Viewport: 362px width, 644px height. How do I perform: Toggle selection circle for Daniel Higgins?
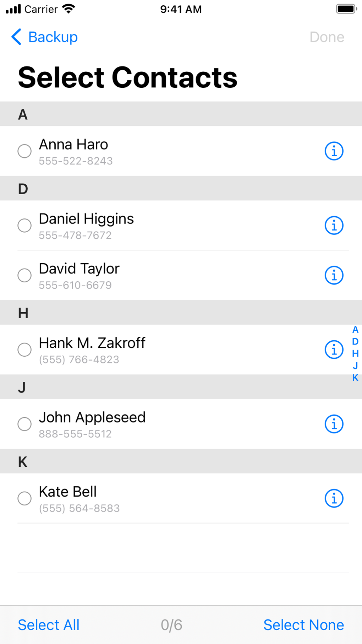(24, 226)
